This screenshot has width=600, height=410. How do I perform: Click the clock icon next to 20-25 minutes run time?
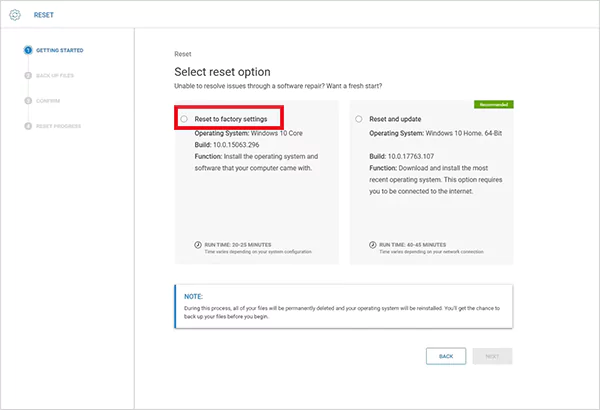[198, 245]
